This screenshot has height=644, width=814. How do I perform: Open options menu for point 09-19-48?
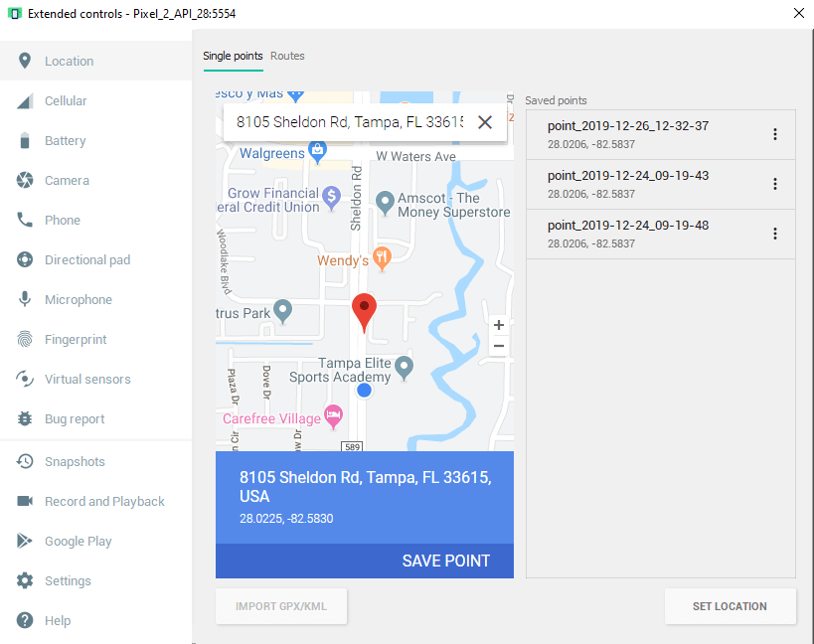[775, 234]
